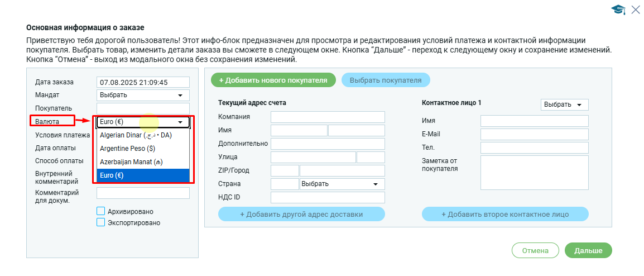Click Добавить другой адрес доставки button
The width and height of the screenshot is (644, 276).
point(301,214)
